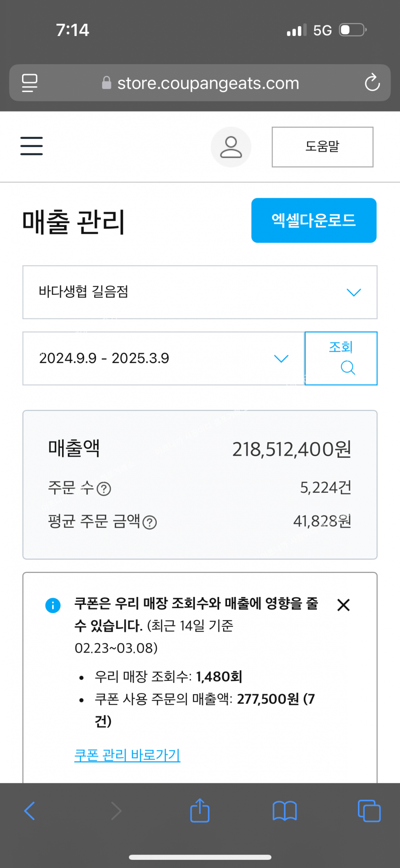
Task: Click the 조회 search button
Action: [x=341, y=358]
